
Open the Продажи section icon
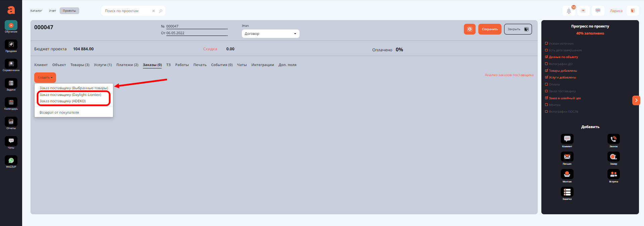click(x=11, y=45)
